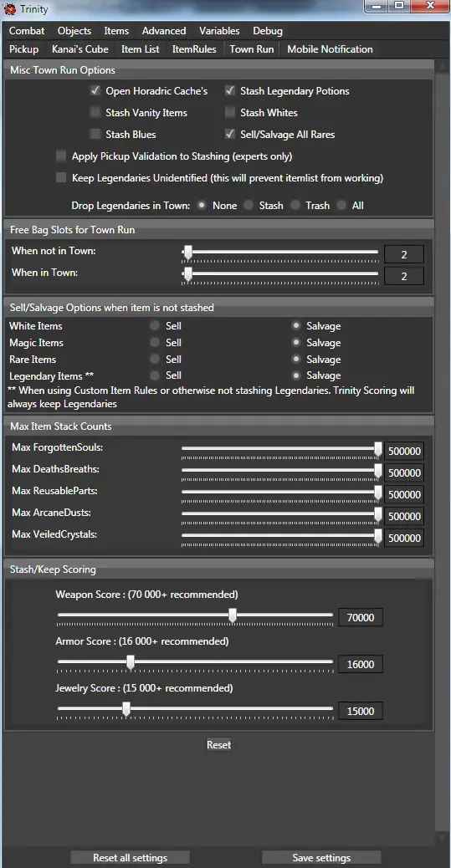This screenshot has width=451, height=868.
Task: Click the Max ReusableParts value field
Action: 404,494
